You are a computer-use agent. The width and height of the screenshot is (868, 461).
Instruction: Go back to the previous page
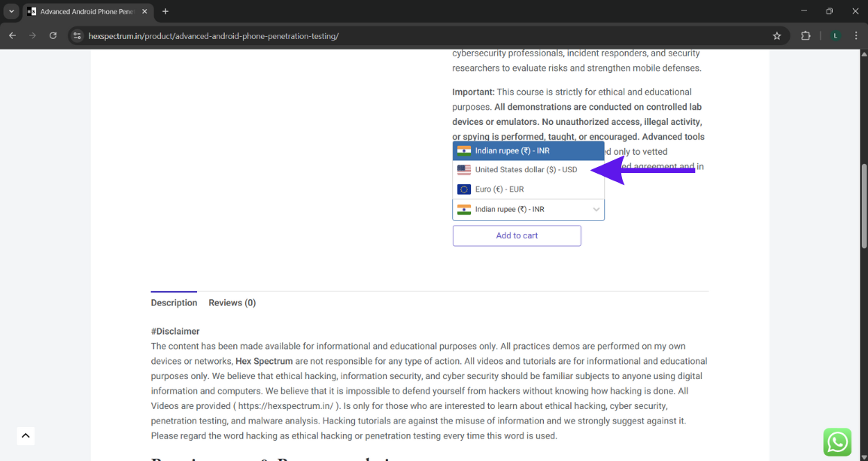pos(12,35)
